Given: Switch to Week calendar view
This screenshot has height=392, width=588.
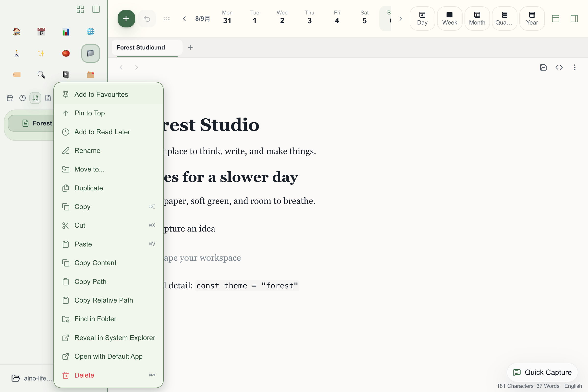Looking at the screenshot, I should pyautogui.click(x=450, y=19).
